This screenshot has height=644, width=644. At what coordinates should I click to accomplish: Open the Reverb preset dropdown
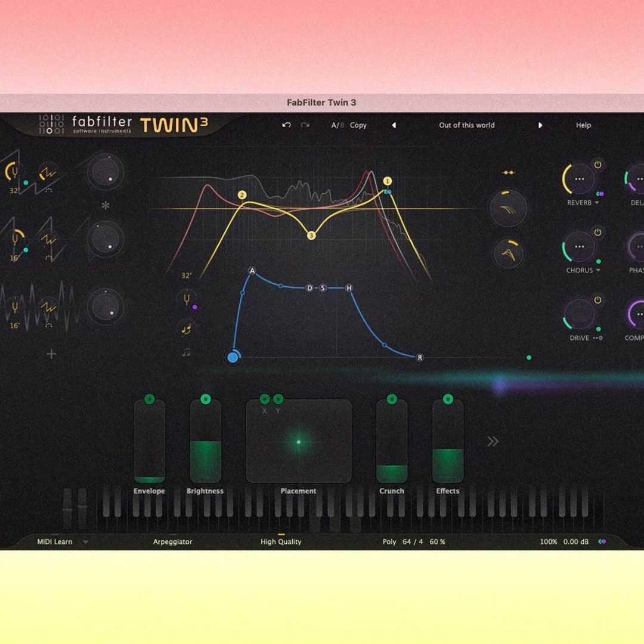596,203
